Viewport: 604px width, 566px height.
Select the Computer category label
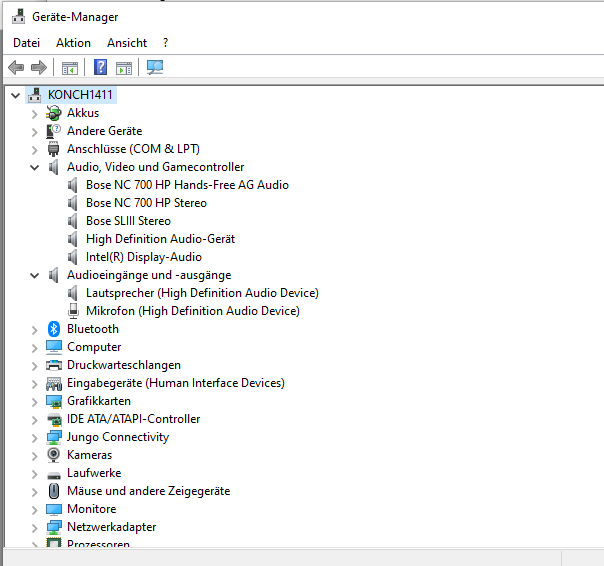click(x=94, y=347)
